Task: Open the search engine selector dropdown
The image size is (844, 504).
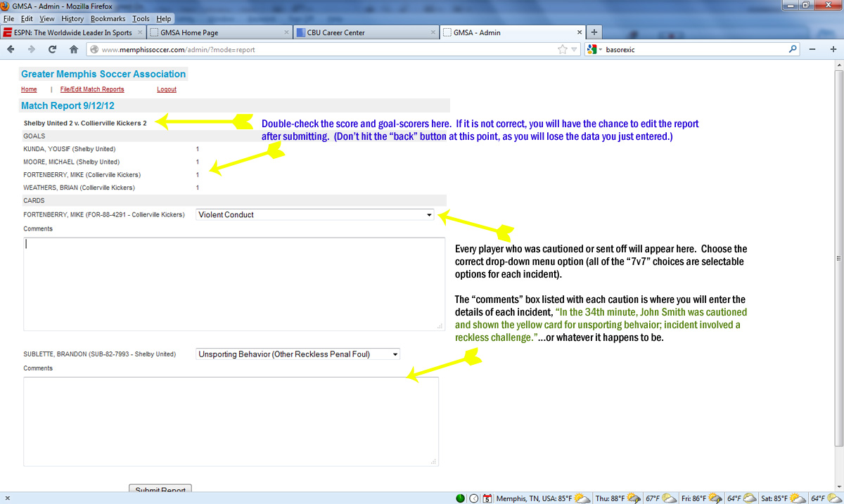Action: (x=595, y=50)
